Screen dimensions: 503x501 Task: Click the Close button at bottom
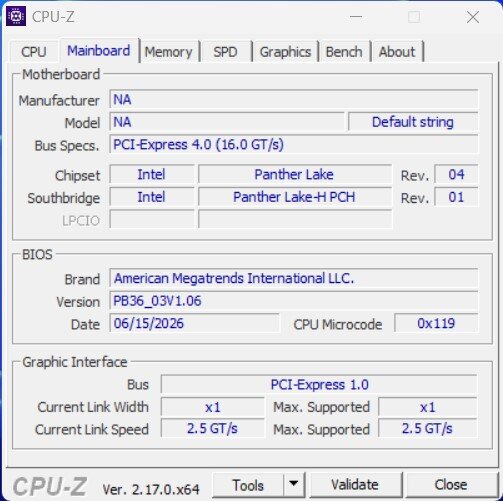451,485
